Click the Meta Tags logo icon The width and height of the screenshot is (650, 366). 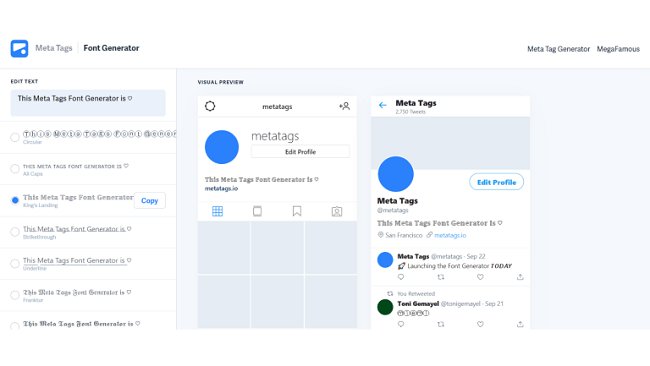pyautogui.click(x=19, y=48)
